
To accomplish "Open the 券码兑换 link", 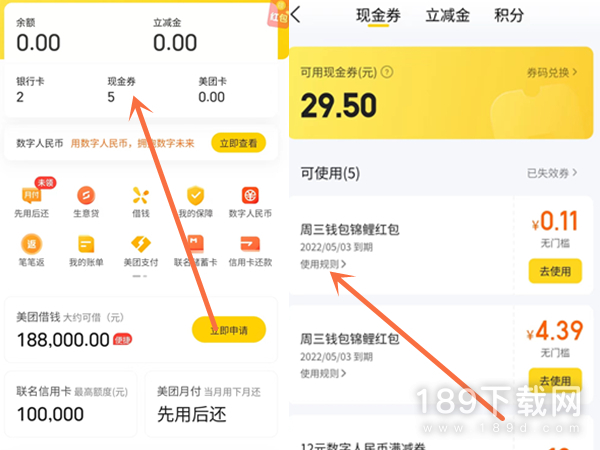I will [552, 72].
